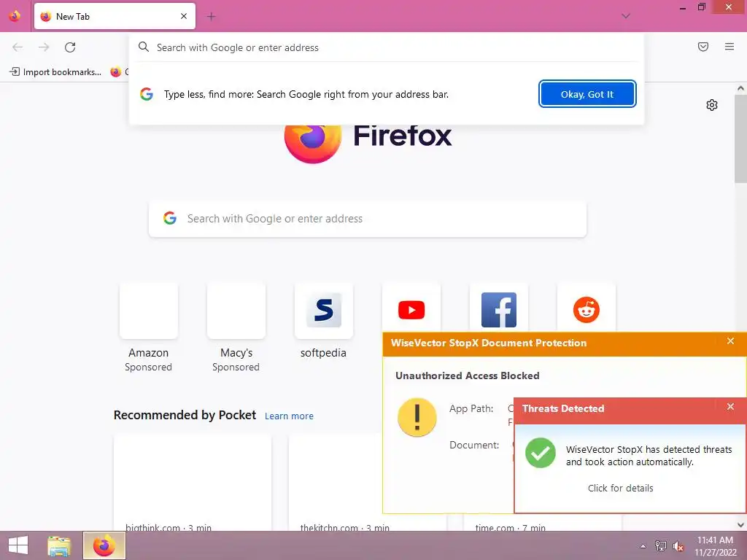Open the Save to Pocket icon
This screenshot has width=747, height=560.
coord(703,47)
